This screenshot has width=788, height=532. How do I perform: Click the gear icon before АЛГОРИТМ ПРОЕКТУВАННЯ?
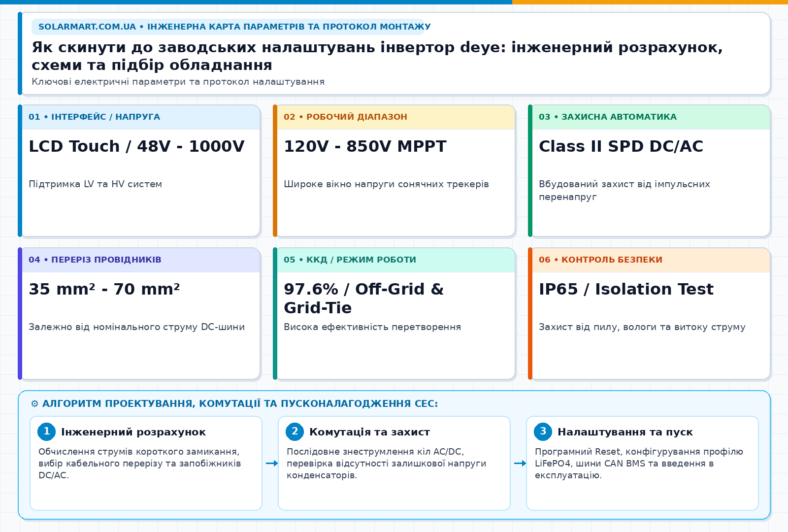tap(34, 404)
